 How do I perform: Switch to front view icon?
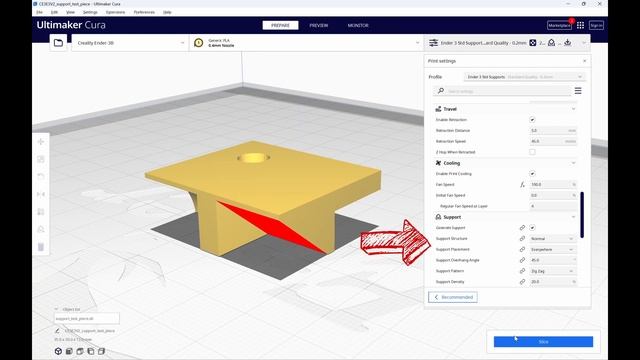pos(69,351)
